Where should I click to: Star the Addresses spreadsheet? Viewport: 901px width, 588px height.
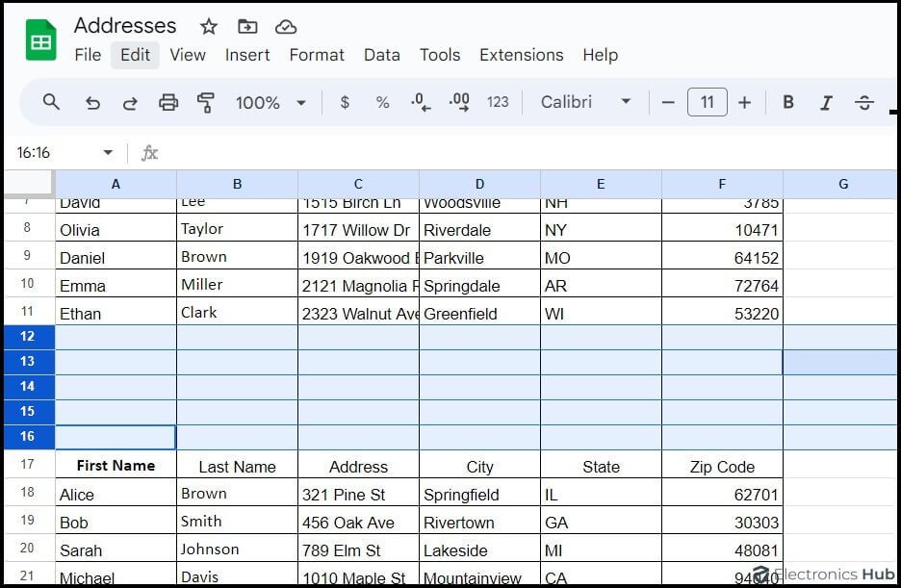click(x=208, y=26)
